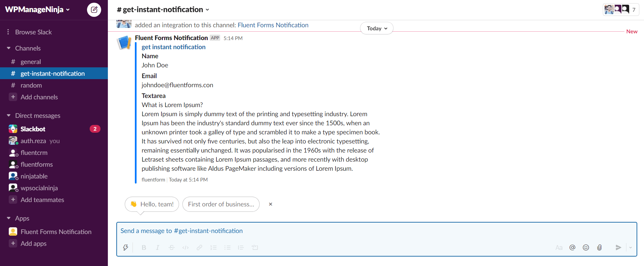Click the Strikethrough formatting icon

pos(172,247)
